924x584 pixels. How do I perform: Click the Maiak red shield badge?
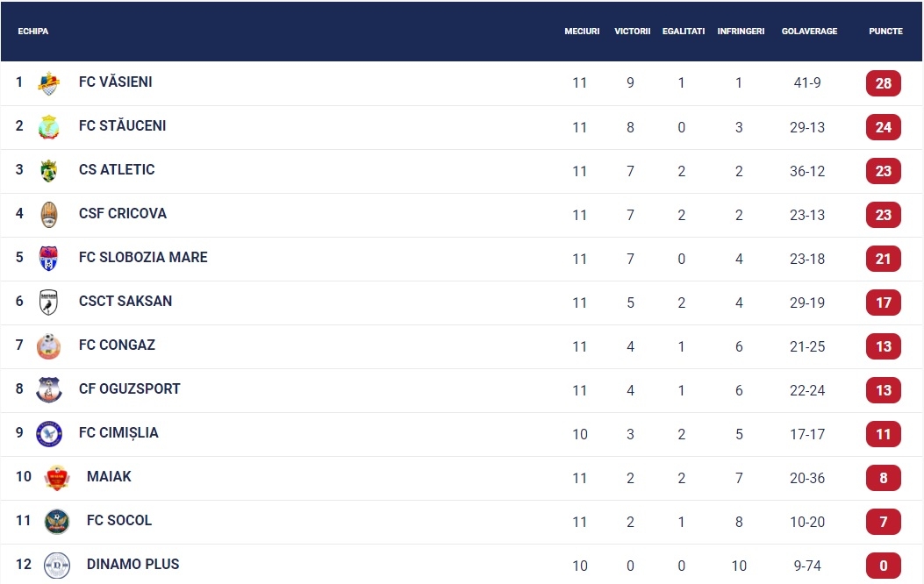57,477
